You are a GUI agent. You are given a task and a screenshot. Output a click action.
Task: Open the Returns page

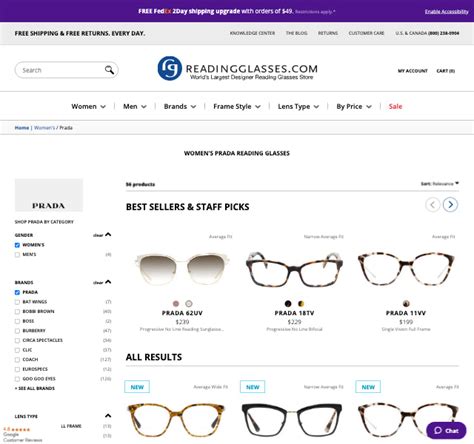[x=328, y=33]
